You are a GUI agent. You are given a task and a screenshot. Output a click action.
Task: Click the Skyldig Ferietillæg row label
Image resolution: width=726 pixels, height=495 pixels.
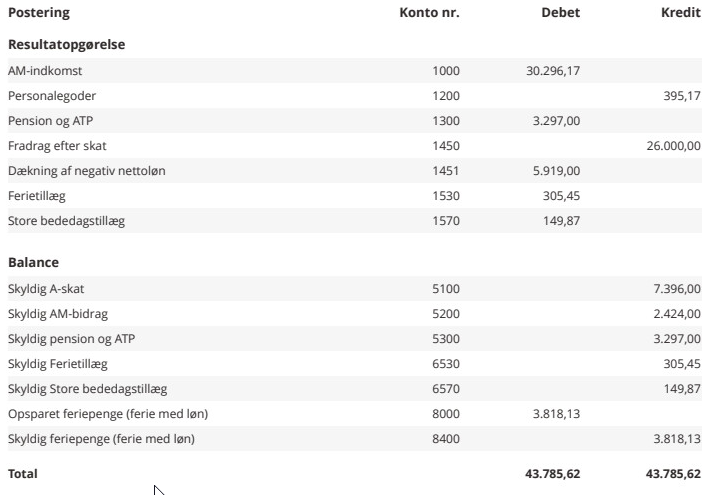pos(57,364)
